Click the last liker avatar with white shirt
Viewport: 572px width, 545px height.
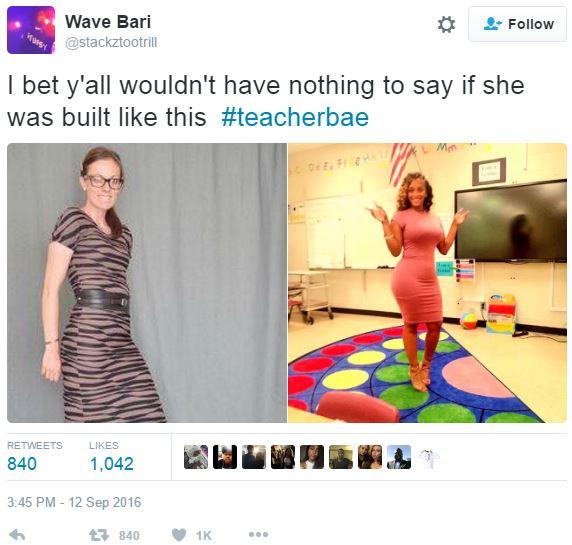(428, 457)
